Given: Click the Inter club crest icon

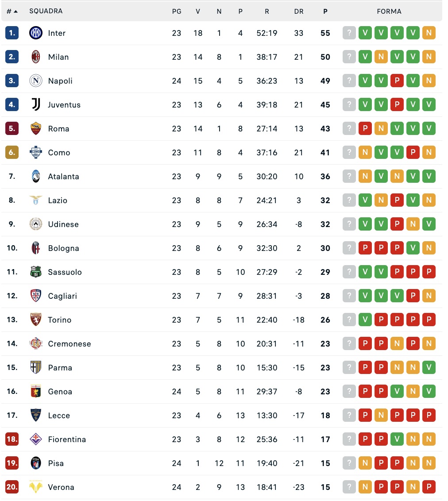Looking at the screenshot, I should [x=36, y=33].
